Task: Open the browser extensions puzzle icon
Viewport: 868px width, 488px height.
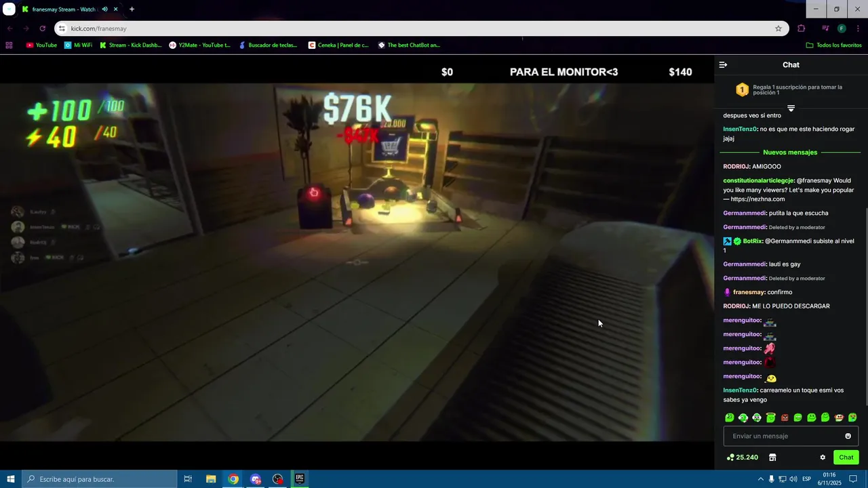Action: coord(802,28)
